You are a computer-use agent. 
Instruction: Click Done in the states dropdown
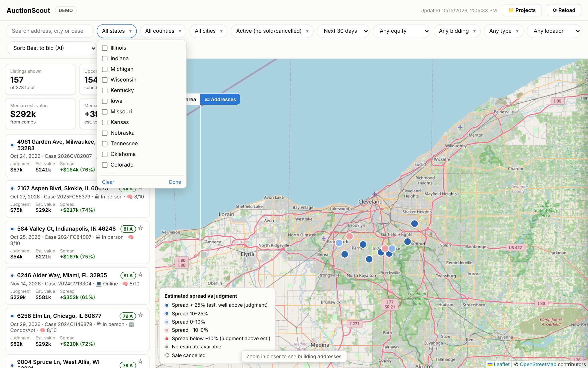175,182
